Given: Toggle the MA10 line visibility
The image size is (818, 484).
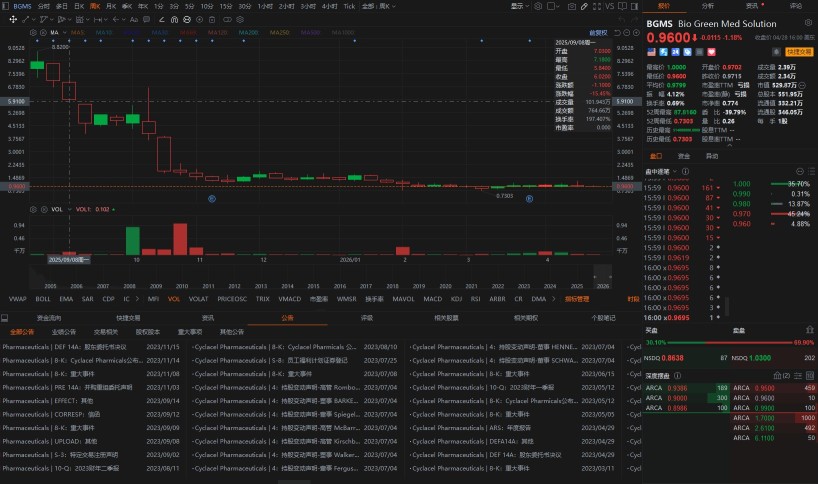Looking at the screenshot, I should click(x=104, y=32).
